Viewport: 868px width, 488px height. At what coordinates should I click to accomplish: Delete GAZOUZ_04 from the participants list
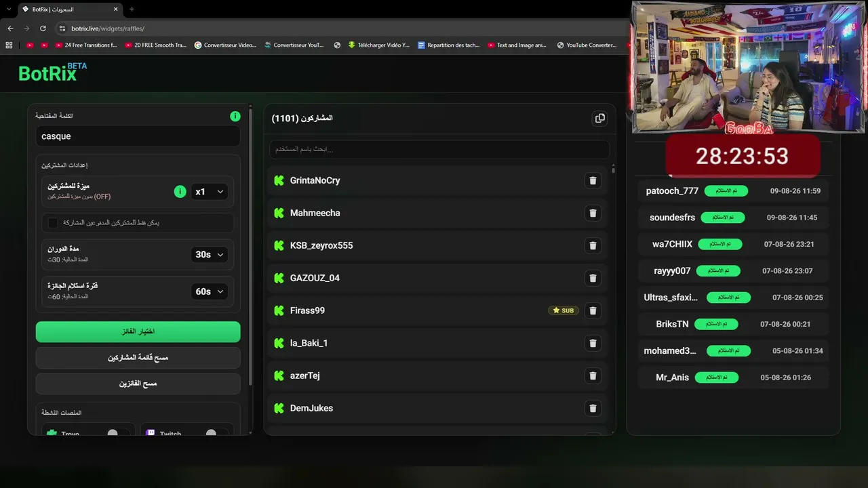point(593,278)
